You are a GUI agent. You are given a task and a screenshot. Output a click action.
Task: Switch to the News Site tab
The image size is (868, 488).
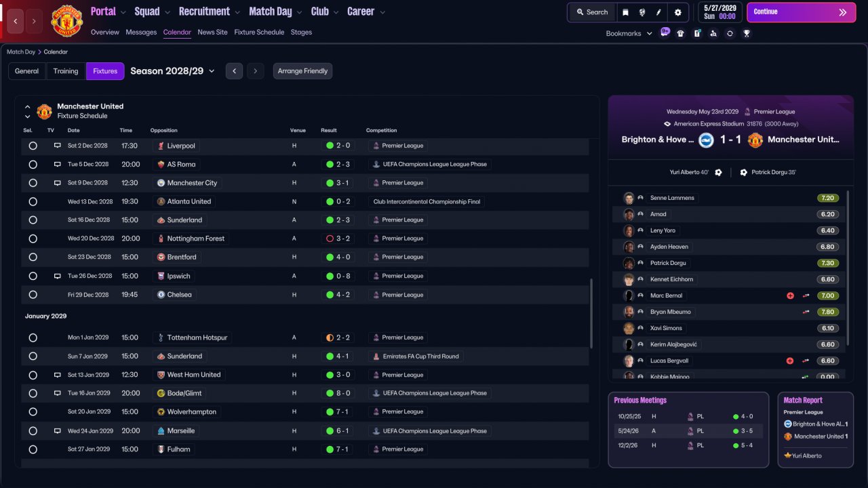coord(213,32)
